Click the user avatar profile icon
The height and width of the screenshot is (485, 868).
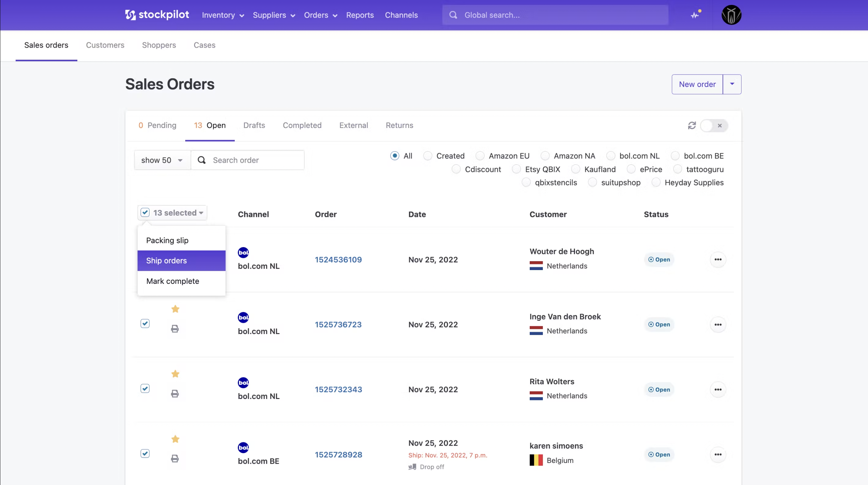pos(731,15)
